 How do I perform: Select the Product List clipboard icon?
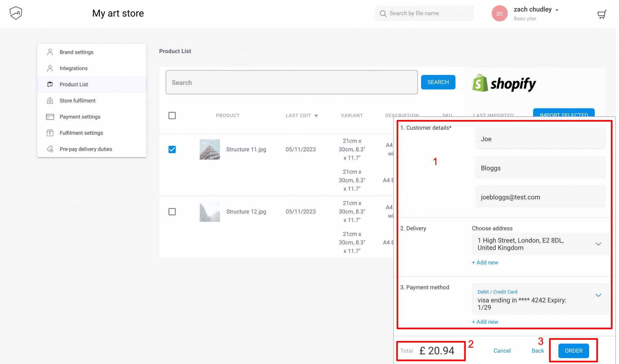pyautogui.click(x=50, y=84)
